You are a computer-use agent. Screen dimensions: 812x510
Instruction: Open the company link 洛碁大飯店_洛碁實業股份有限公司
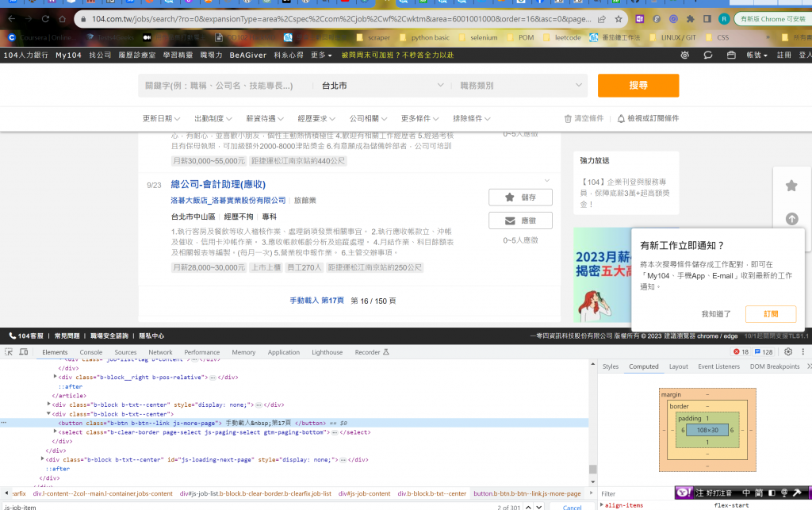(228, 201)
